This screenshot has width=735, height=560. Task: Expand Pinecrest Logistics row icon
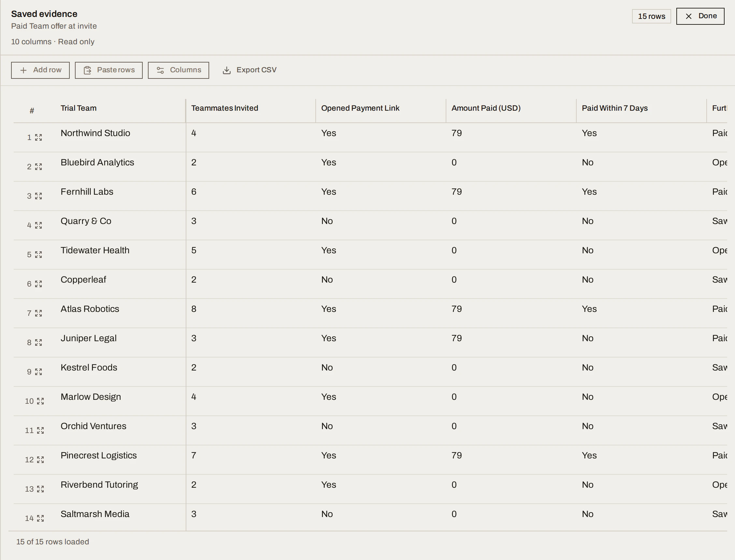point(40,460)
